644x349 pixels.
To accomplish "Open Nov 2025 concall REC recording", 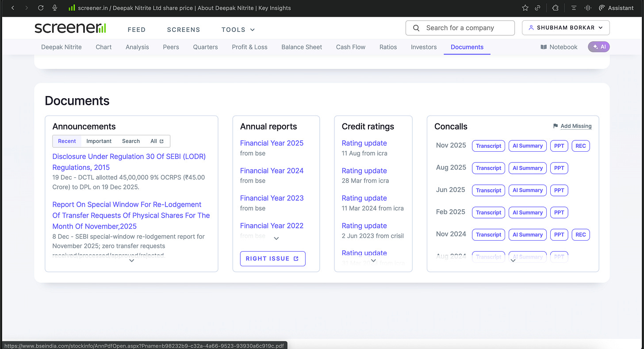I will coord(581,146).
